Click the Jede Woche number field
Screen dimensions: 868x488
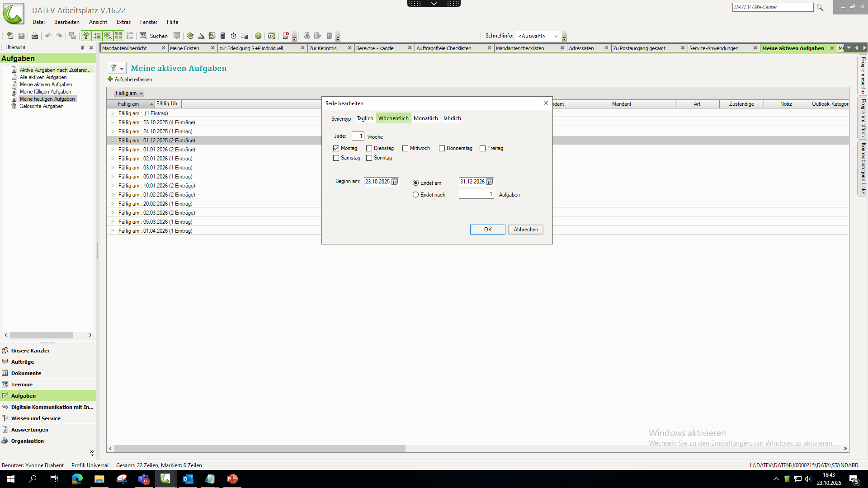coord(358,136)
